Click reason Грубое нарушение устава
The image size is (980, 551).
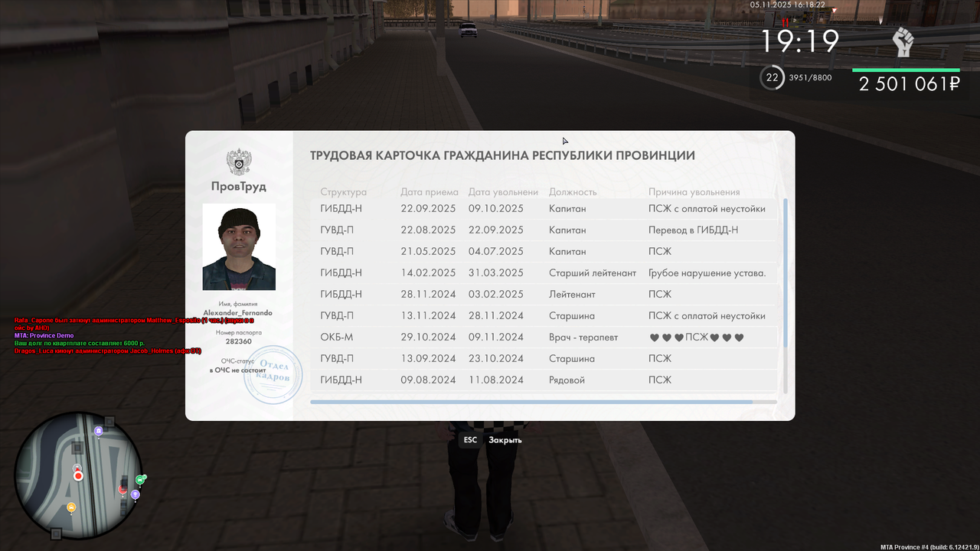707,272
